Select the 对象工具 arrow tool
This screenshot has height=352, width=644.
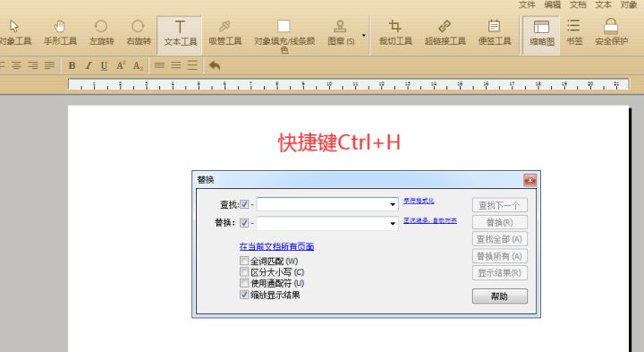pos(15,33)
